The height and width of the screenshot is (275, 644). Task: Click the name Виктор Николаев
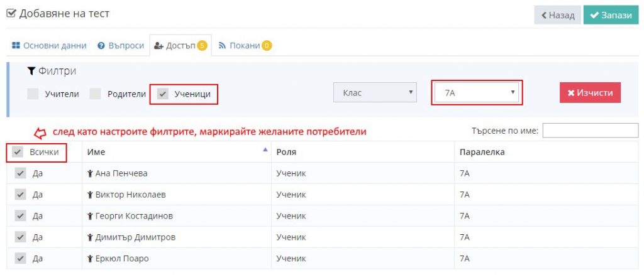point(131,195)
